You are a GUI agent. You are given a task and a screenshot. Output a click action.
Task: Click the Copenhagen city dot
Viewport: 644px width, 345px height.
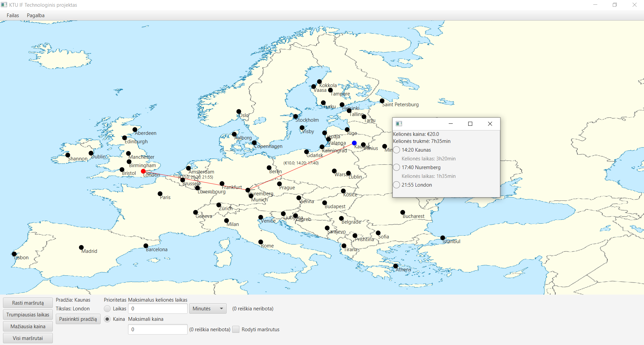[254, 143]
